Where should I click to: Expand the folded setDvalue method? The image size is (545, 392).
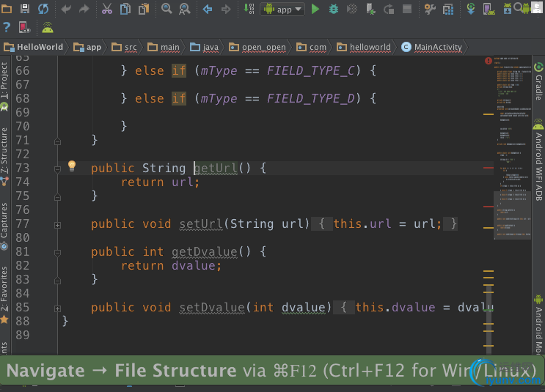[x=57, y=308]
